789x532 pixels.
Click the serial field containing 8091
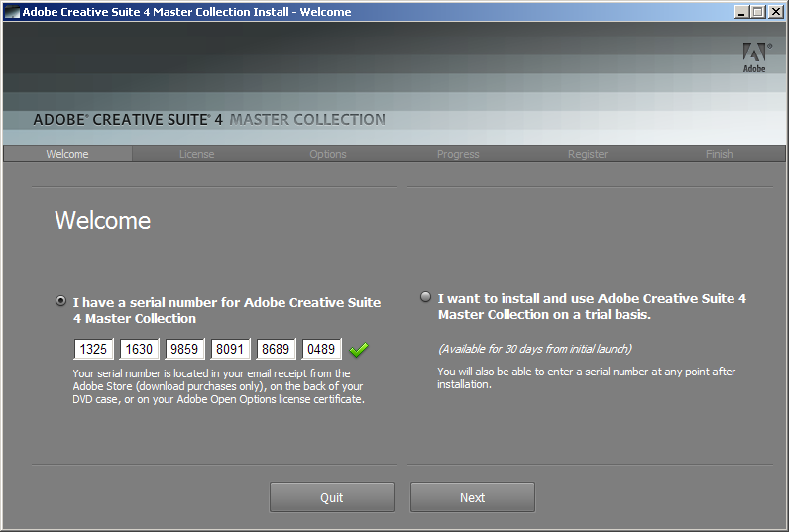[x=230, y=349]
